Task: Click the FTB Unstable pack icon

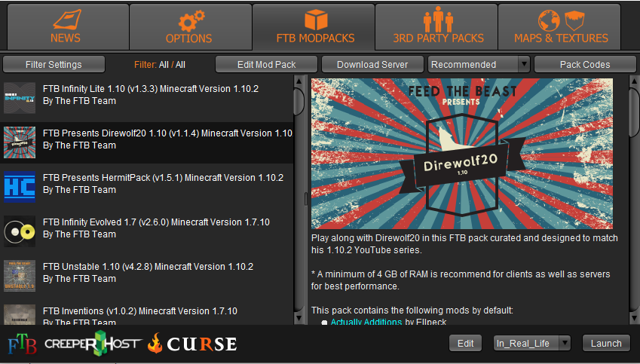Action: tap(19, 276)
